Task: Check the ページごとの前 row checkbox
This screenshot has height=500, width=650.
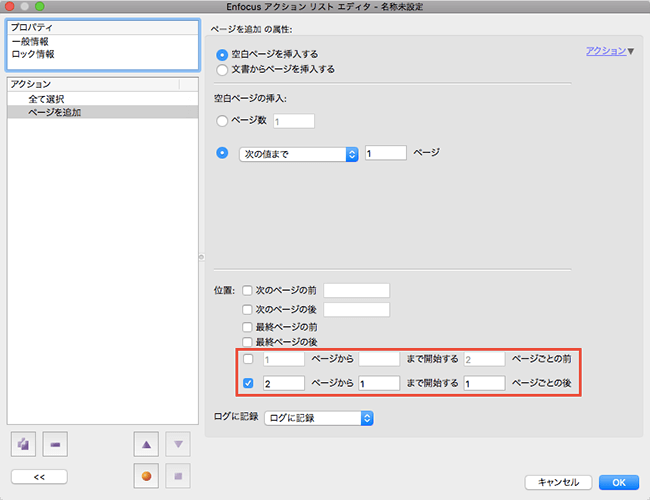Action: click(248, 359)
